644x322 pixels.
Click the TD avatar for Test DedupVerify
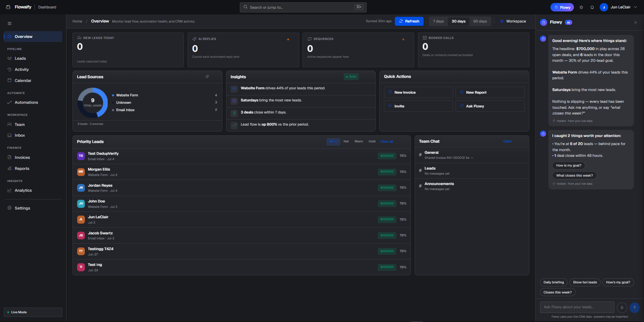click(81, 156)
